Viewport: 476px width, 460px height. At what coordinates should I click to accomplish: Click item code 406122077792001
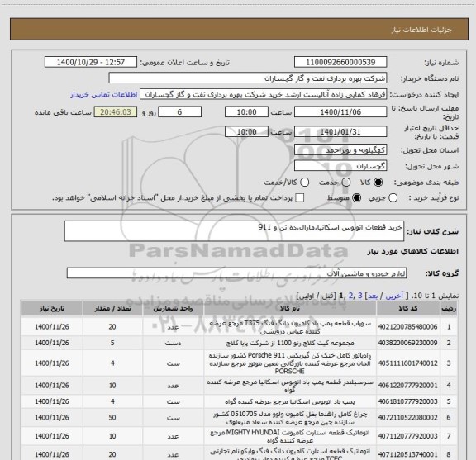[x=407, y=386]
